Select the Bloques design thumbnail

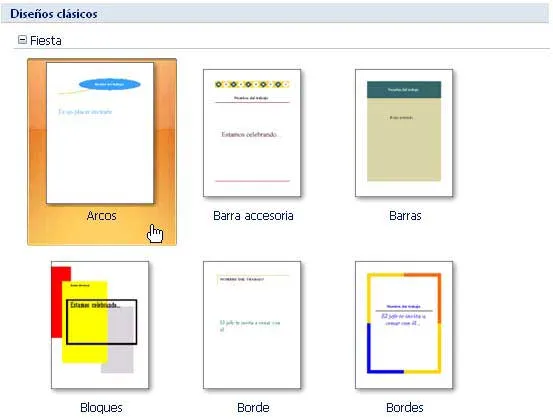pos(100,325)
